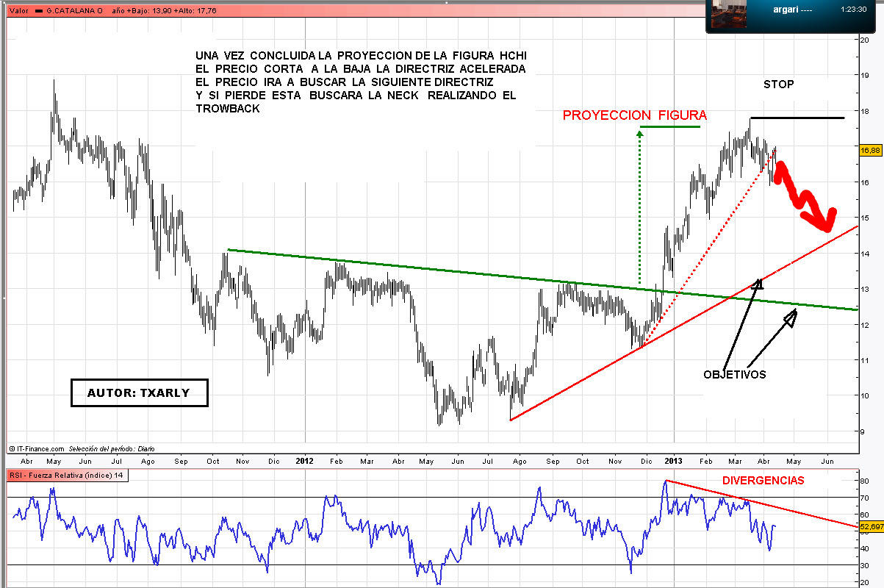
Task: Click the IT-Finance.com copyright link
Action: 37,448
